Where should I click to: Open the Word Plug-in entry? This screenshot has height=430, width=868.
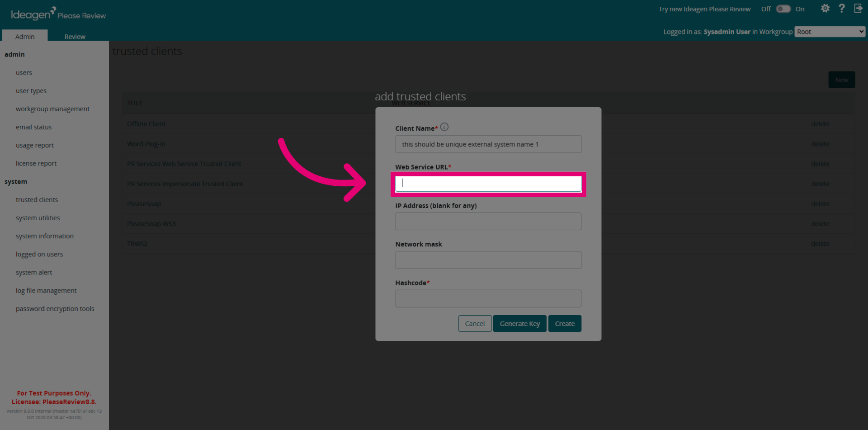click(146, 144)
